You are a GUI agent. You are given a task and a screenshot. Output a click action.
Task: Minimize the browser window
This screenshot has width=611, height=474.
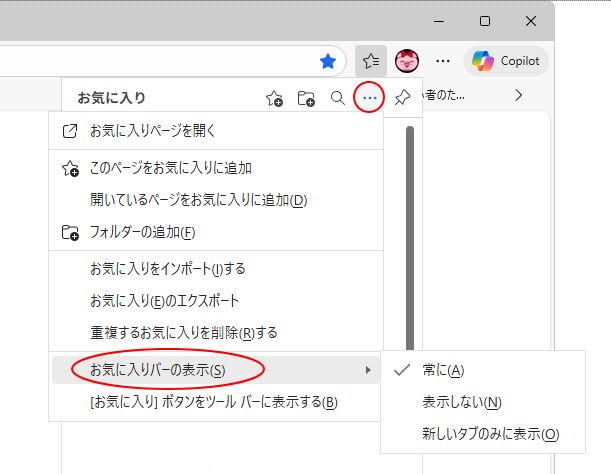point(439,21)
